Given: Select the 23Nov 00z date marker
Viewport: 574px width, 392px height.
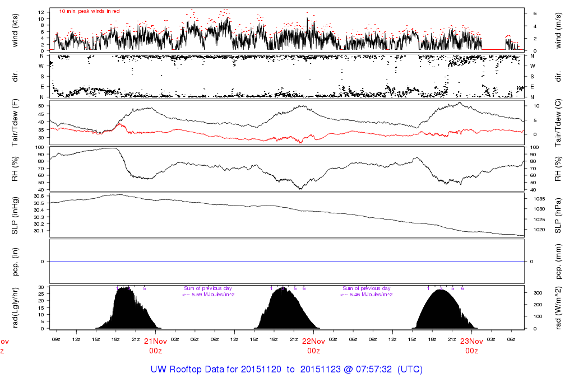Looking at the screenshot, I should coord(471,346).
